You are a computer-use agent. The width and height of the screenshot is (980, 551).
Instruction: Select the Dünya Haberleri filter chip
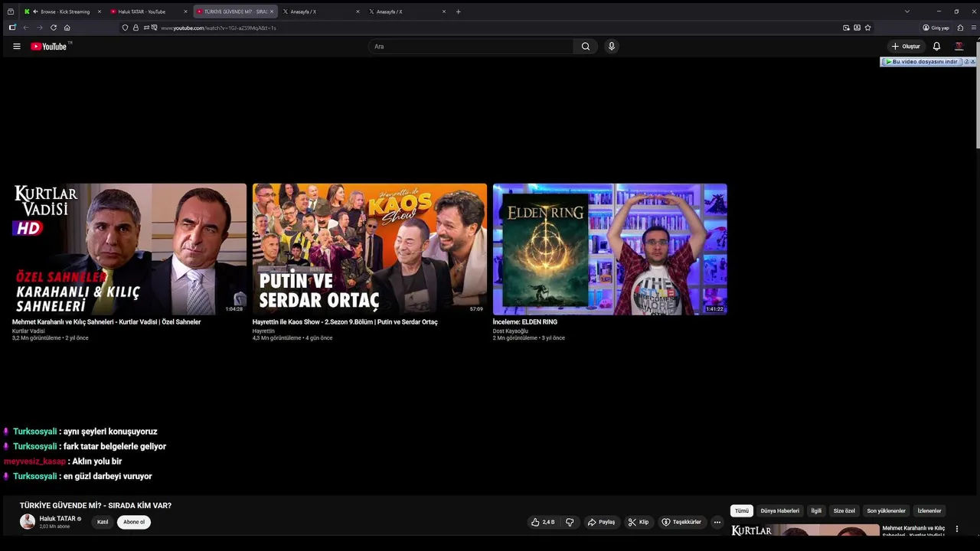[x=779, y=510]
